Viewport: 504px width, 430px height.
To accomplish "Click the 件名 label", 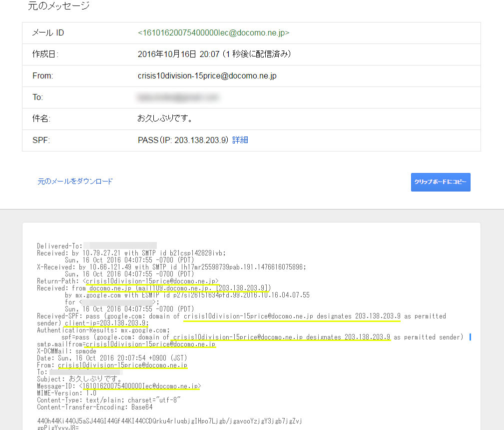I will tap(41, 118).
